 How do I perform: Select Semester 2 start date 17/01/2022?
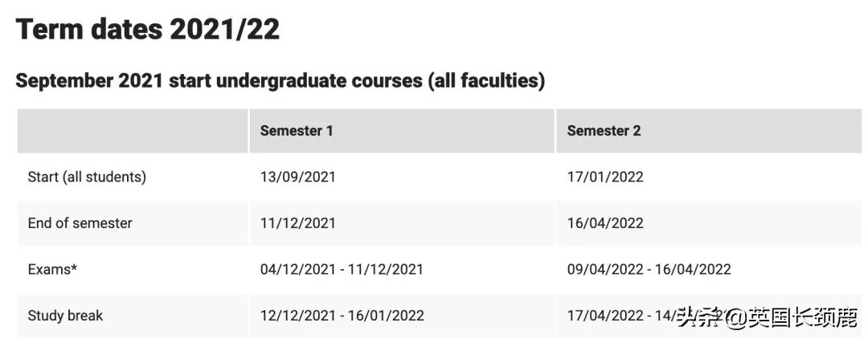(x=605, y=177)
